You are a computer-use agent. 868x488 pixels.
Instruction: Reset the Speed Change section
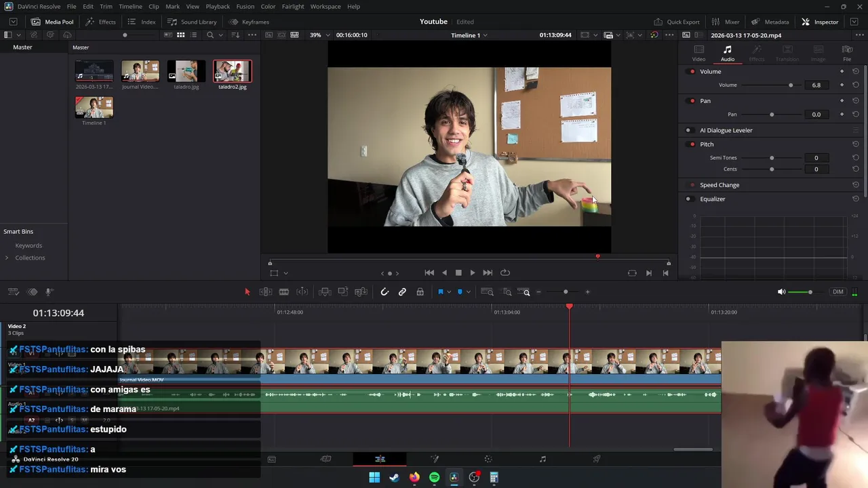pos(856,185)
